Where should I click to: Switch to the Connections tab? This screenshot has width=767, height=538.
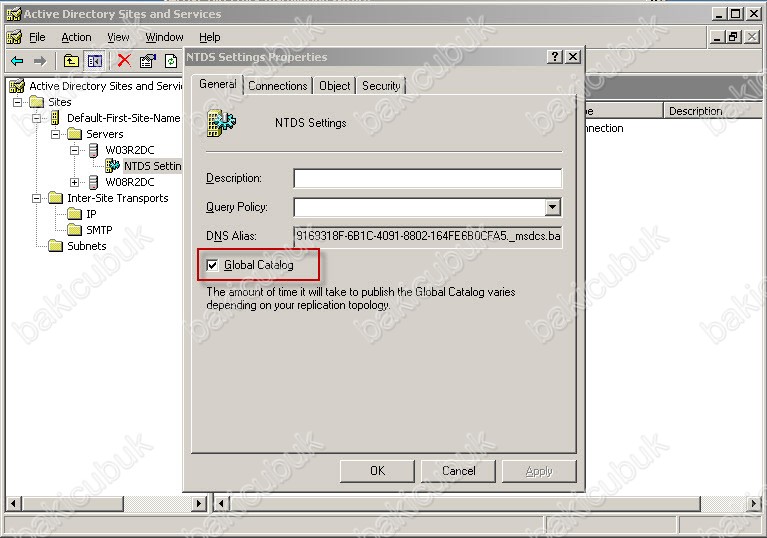(x=278, y=86)
